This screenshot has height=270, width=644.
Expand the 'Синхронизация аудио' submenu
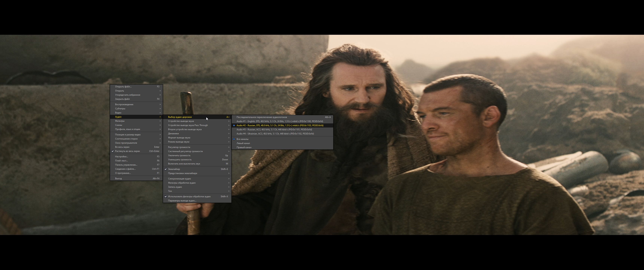click(179, 178)
